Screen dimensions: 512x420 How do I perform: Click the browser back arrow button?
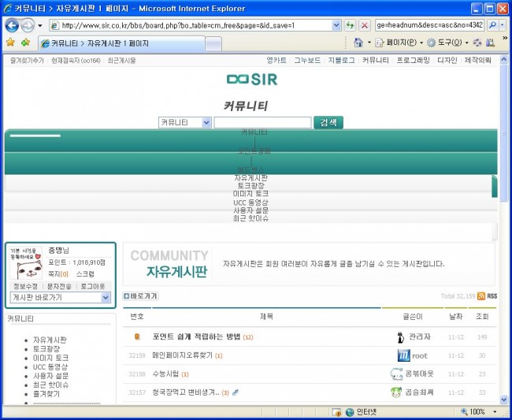coord(13,25)
